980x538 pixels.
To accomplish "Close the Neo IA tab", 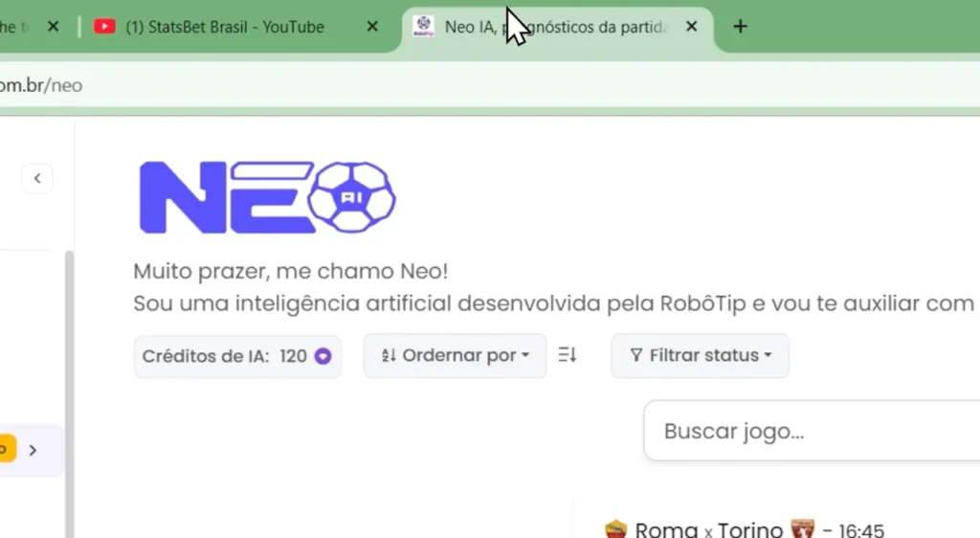I will click(x=693, y=27).
